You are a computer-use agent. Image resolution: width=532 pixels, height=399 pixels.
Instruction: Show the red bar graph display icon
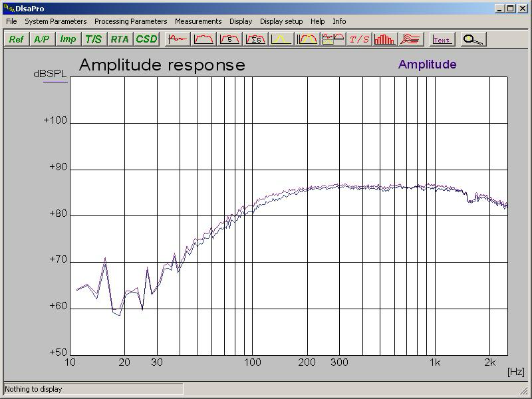385,39
